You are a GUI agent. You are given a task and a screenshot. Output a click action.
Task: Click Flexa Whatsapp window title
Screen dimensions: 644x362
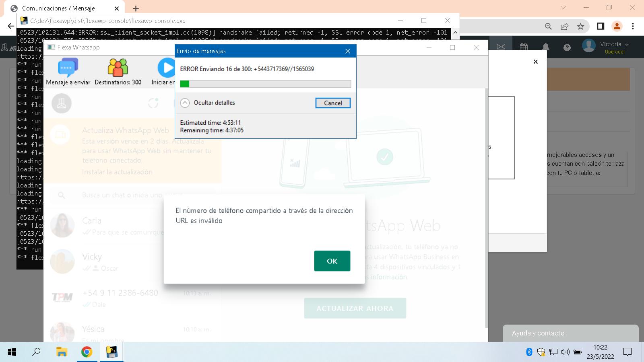pos(78,47)
